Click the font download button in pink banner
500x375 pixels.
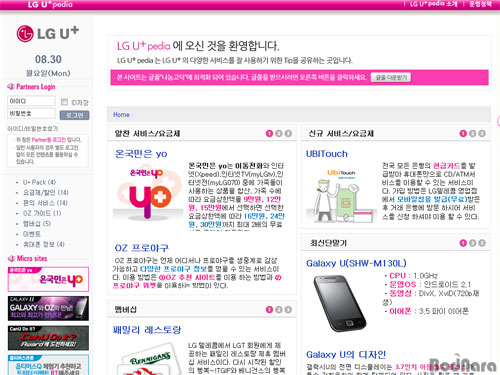click(391, 77)
